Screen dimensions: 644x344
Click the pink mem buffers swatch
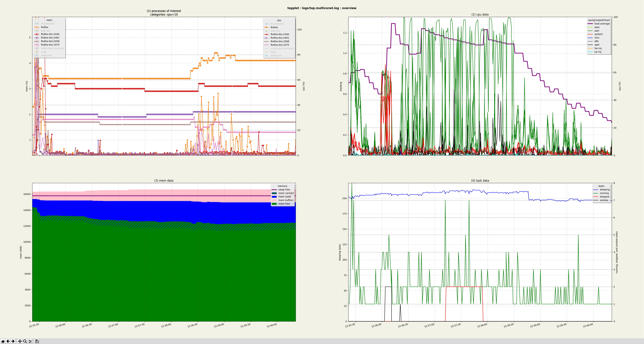tap(274, 200)
